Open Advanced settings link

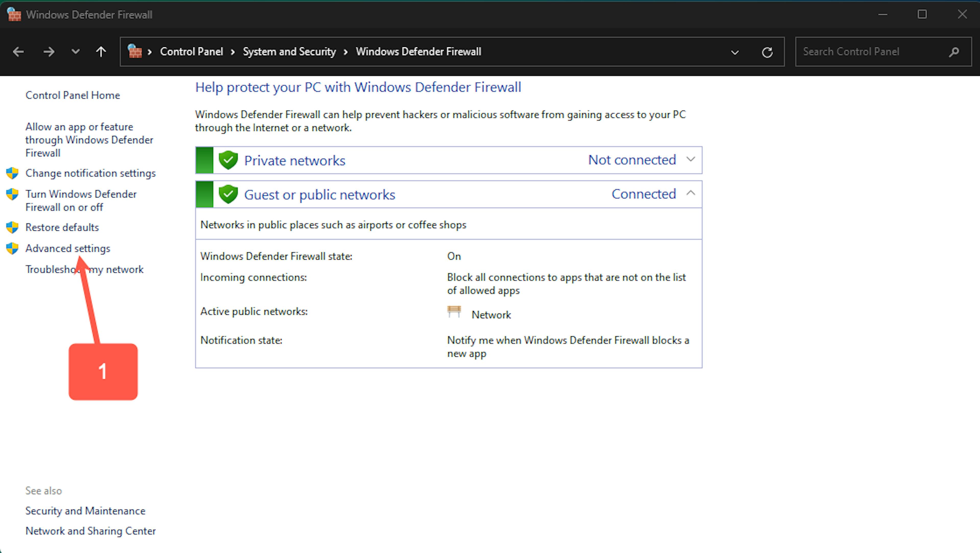point(68,248)
